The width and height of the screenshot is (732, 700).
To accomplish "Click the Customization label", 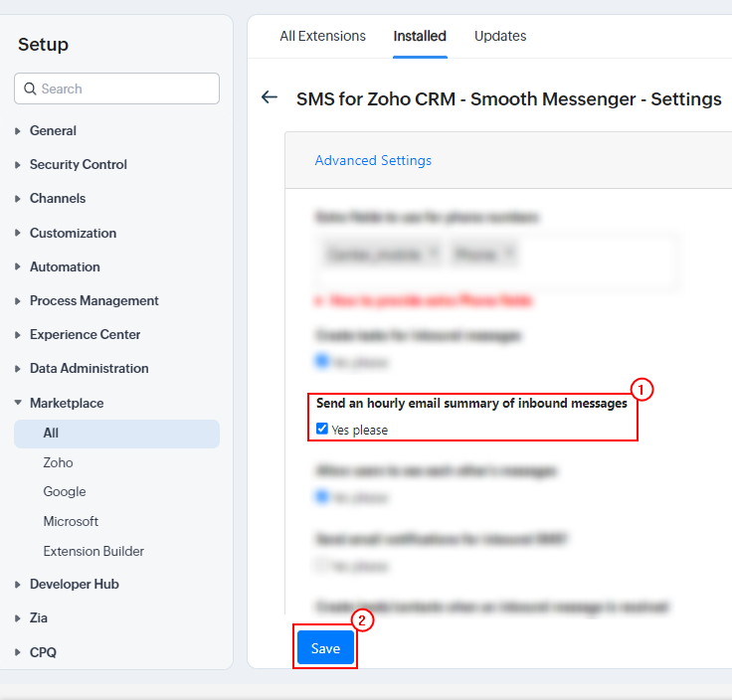I will point(73,233).
